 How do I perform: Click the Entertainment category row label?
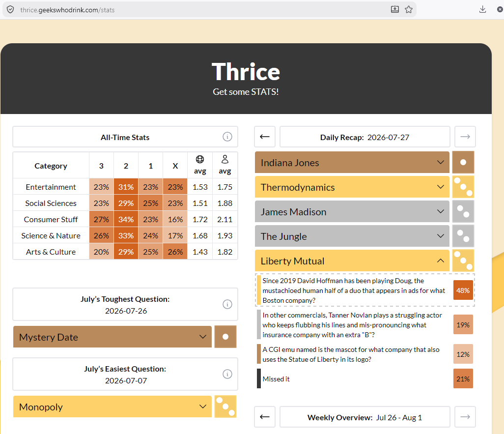click(x=51, y=187)
